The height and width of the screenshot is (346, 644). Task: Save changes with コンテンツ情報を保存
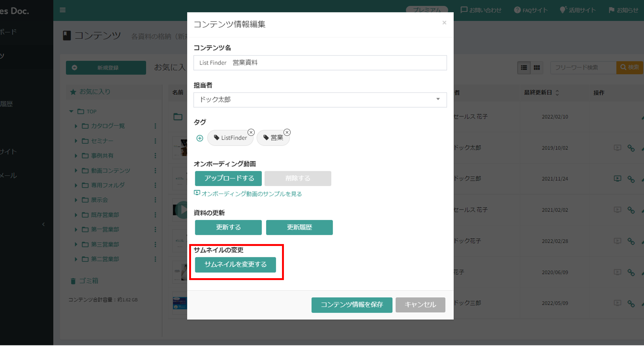pos(352,305)
